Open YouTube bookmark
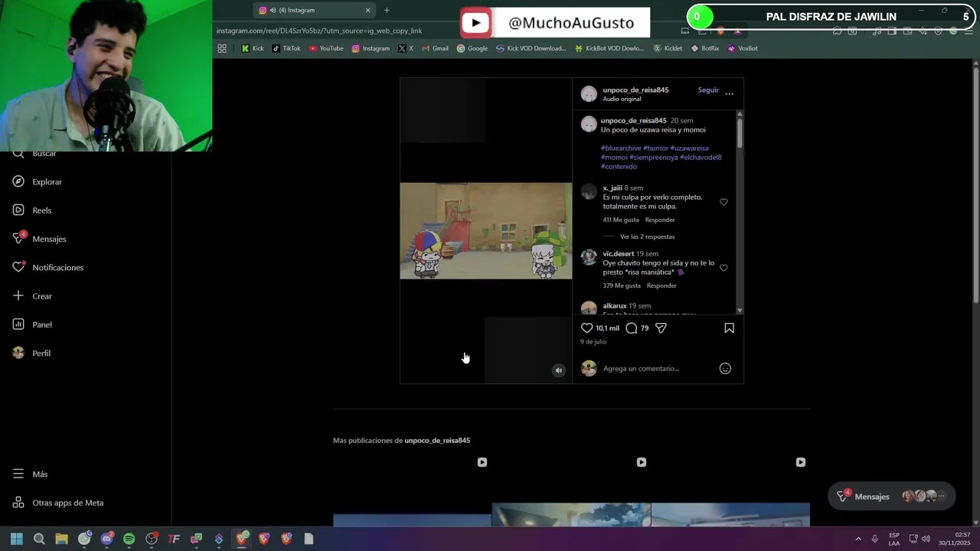The image size is (980, 551). [x=326, y=48]
